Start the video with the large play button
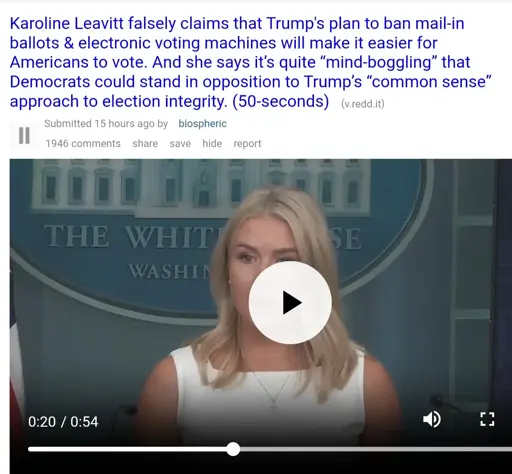 (x=290, y=302)
